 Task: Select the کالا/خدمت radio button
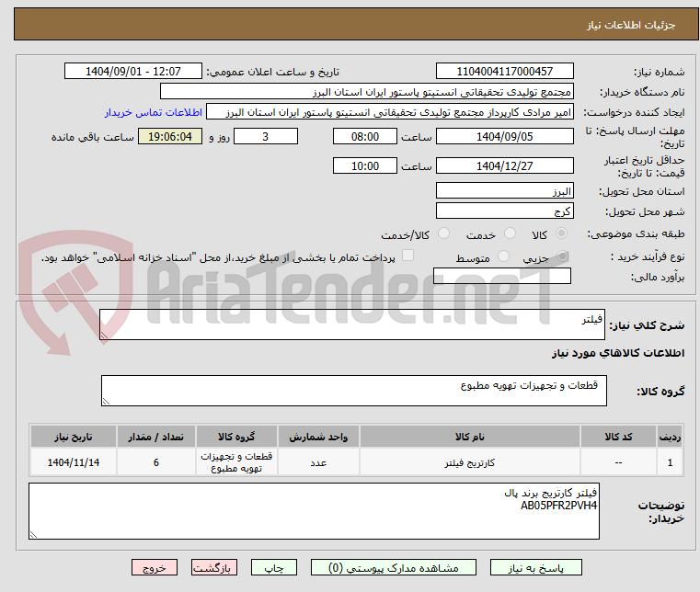coord(443,233)
